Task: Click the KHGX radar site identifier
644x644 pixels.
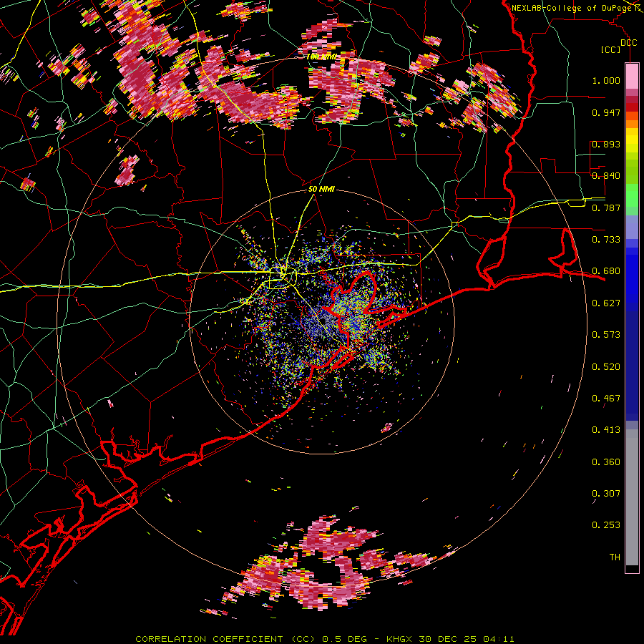Action: click(x=400, y=639)
